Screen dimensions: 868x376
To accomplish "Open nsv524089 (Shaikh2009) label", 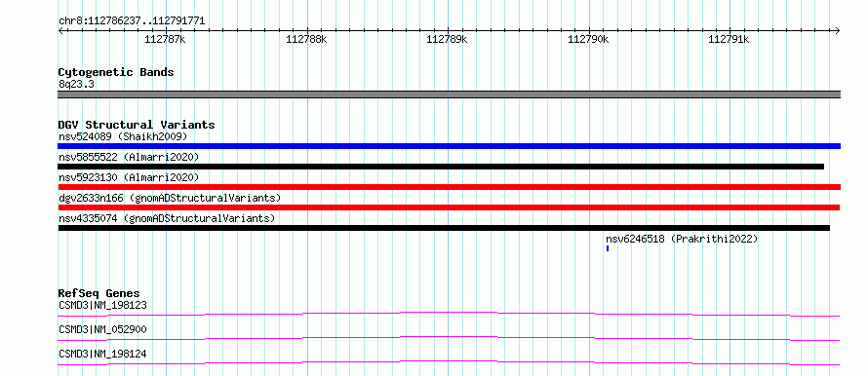I will [123, 136].
